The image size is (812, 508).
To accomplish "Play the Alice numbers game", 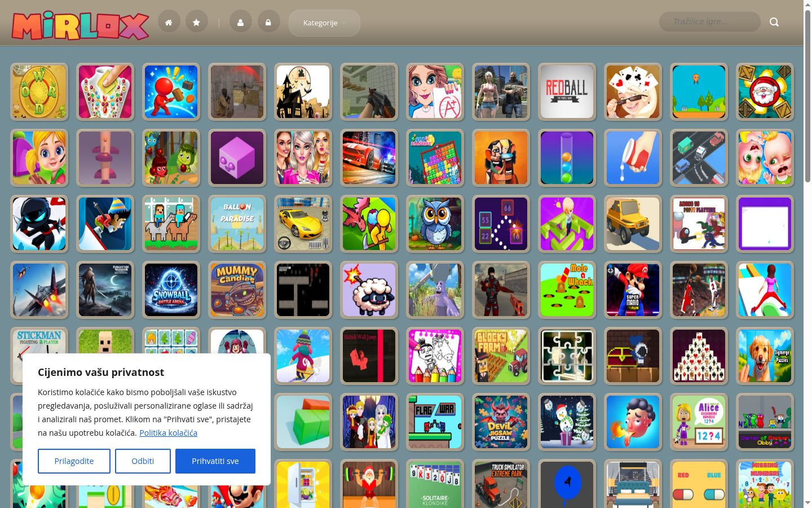I will pyautogui.click(x=699, y=422).
